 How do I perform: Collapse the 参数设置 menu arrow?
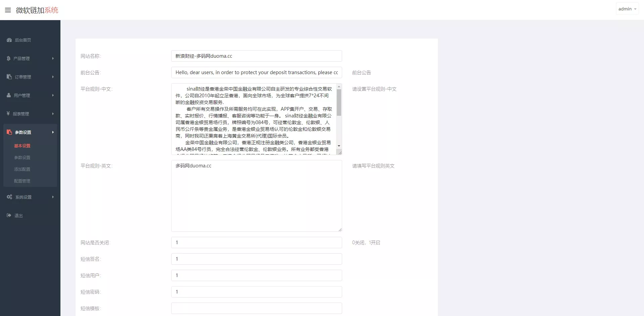click(53, 132)
